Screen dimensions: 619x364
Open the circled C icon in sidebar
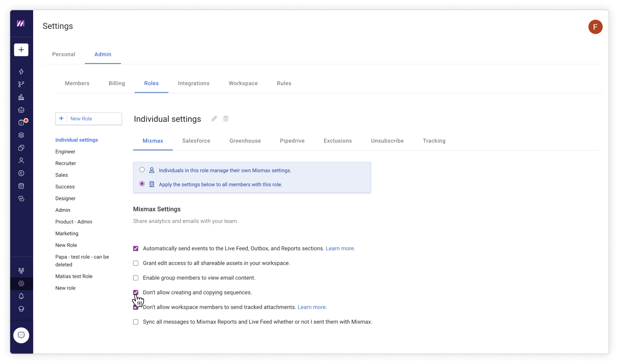coord(21,173)
